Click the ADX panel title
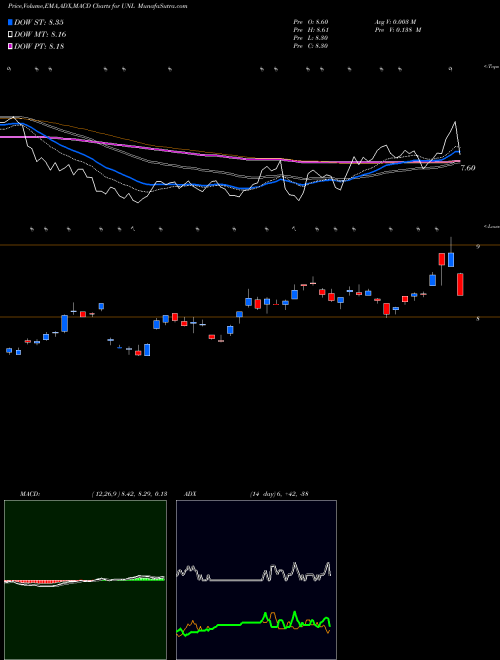 (x=190, y=493)
